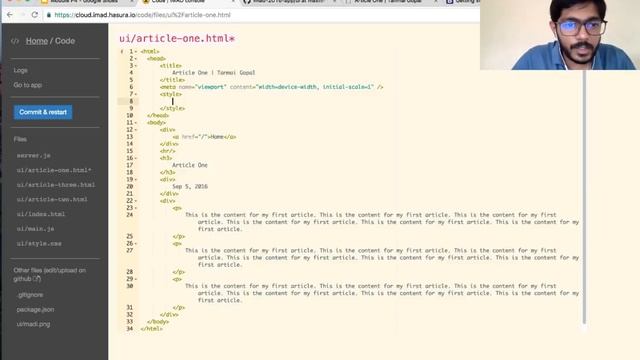
Task: Click the 'Article One' text on line 17
Action: [x=190, y=165]
